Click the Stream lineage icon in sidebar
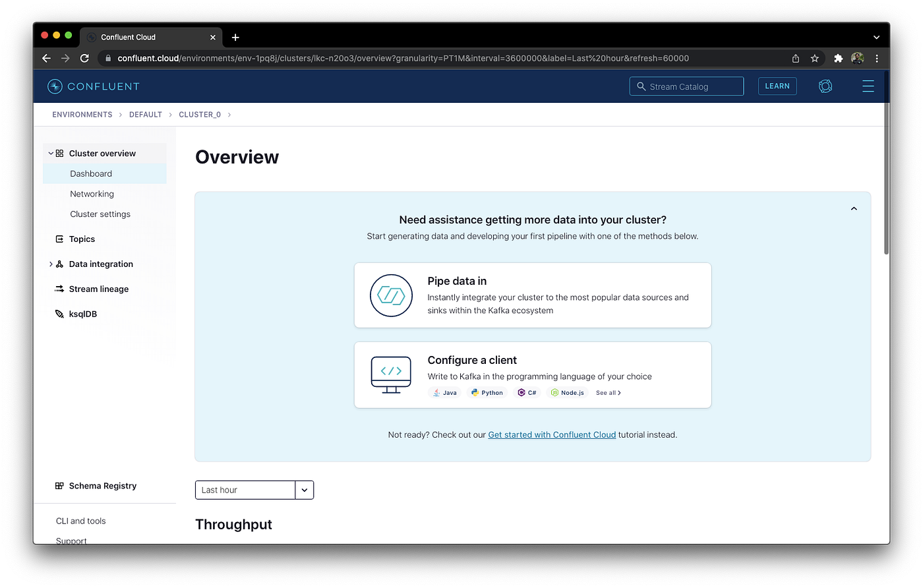 [x=59, y=289]
